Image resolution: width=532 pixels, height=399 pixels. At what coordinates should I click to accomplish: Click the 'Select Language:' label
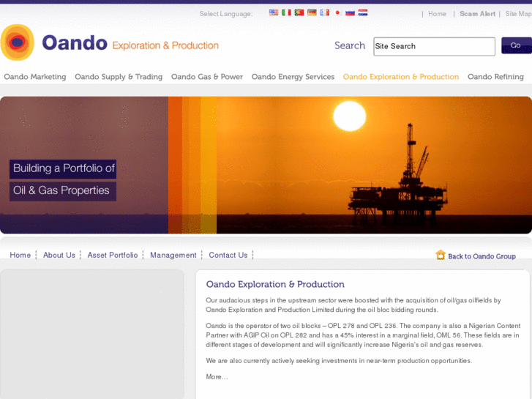click(x=226, y=14)
